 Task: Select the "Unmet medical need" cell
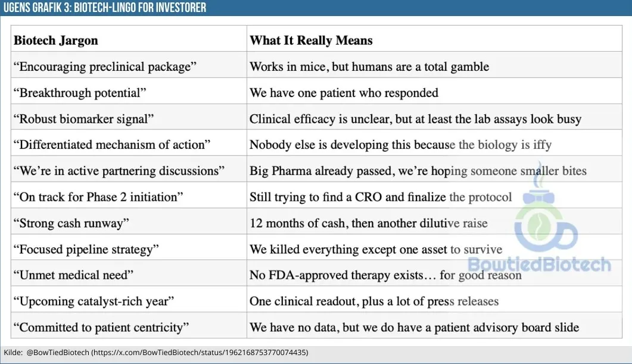(x=73, y=275)
